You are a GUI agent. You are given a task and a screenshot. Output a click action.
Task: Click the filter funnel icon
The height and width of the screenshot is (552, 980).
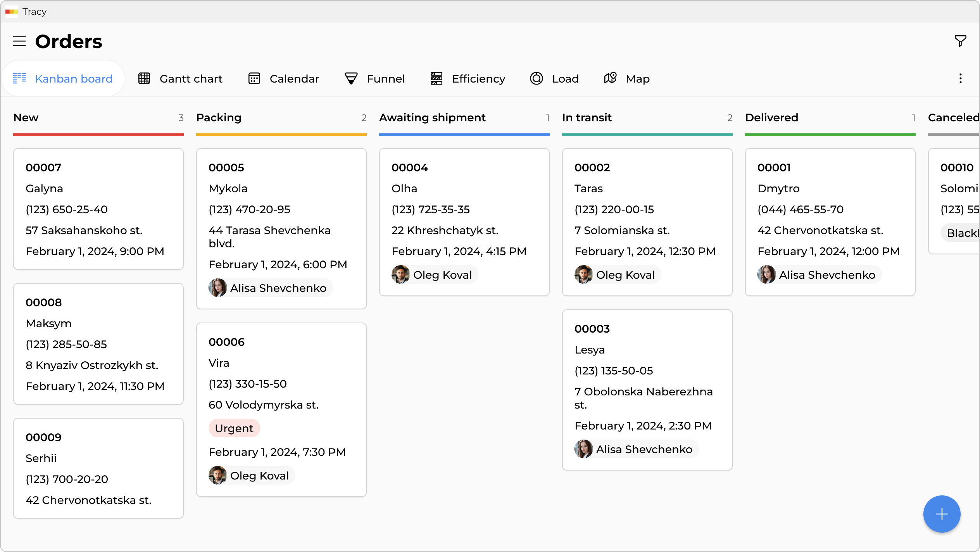click(x=960, y=41)
